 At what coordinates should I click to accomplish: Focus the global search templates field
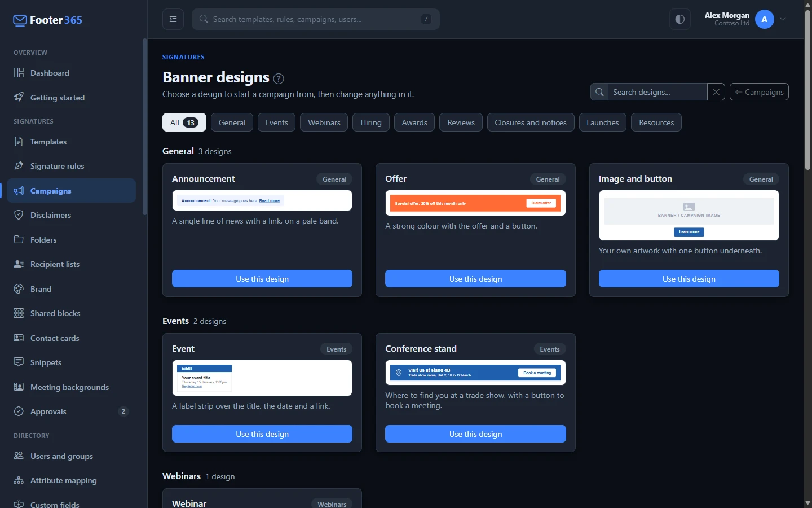pyautogui.click(x=316, y=19)
